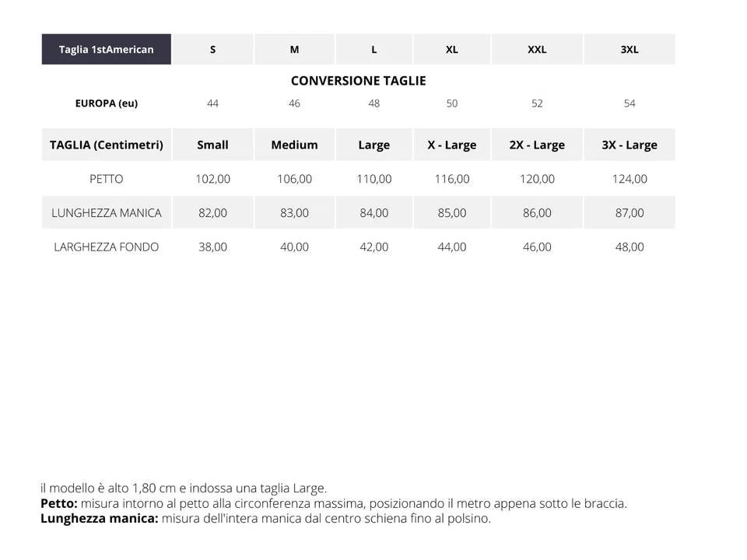Image resolution: width=747 pixels, height=560 pixels.
Task: Click the TAGLIA (Centimetri) header cell
Action: (107, 145)
